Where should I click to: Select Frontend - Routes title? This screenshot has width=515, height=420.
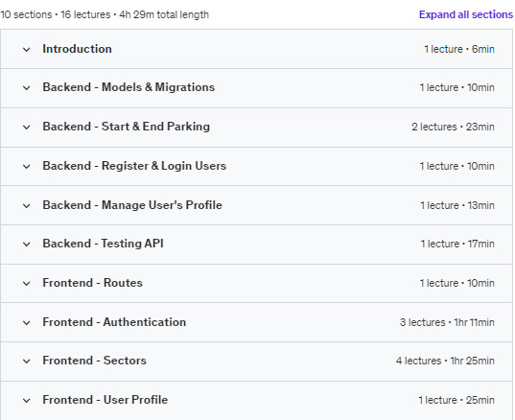[x=93, y=283]
